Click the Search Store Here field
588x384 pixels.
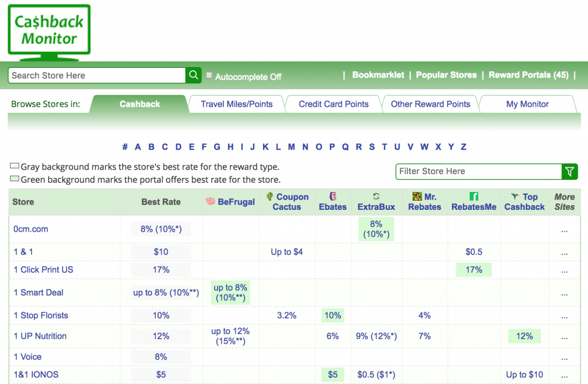point(96,75)
